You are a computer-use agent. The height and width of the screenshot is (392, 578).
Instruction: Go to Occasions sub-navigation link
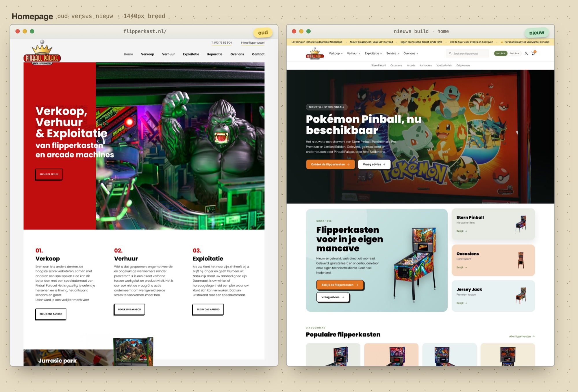click(x=396, y=66)
